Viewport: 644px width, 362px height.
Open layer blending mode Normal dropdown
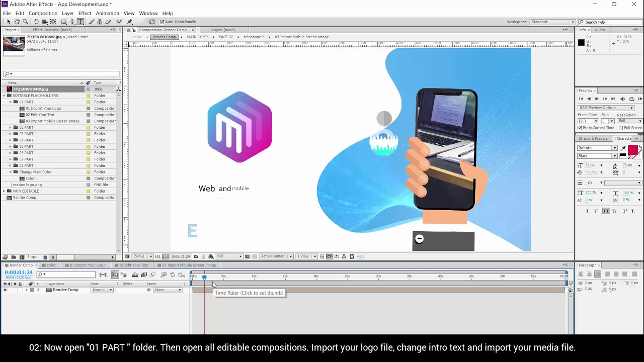[102, 290]
